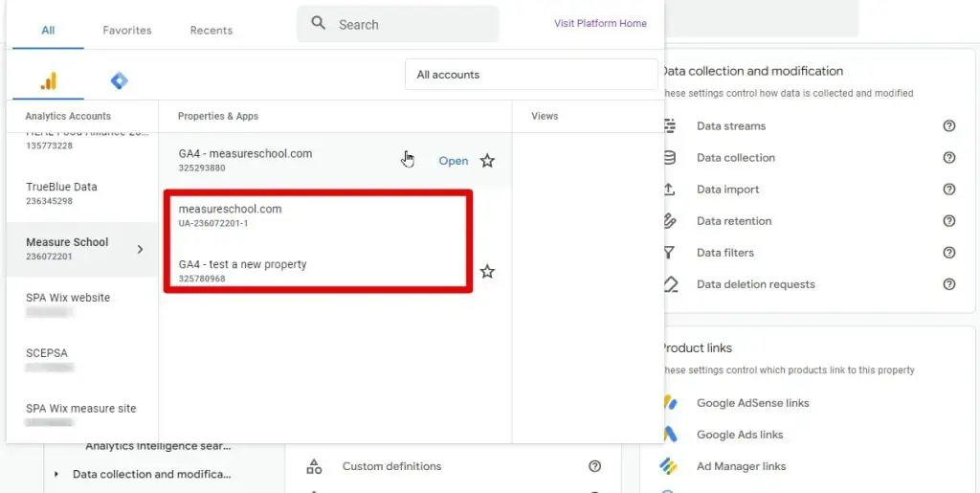Favorite the GA4 - measureschool.com property star
Viewport: 980px width, 493px height.
(487, 161)
